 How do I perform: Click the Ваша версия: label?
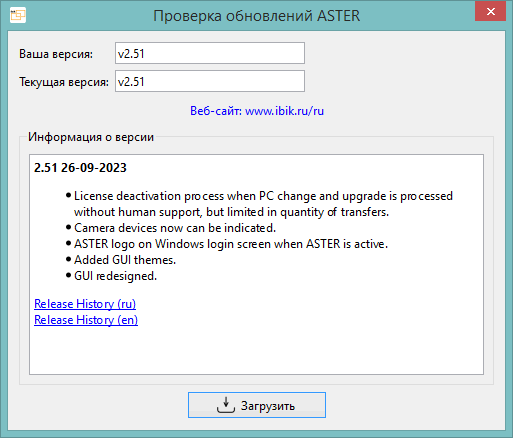pos(56,54)
